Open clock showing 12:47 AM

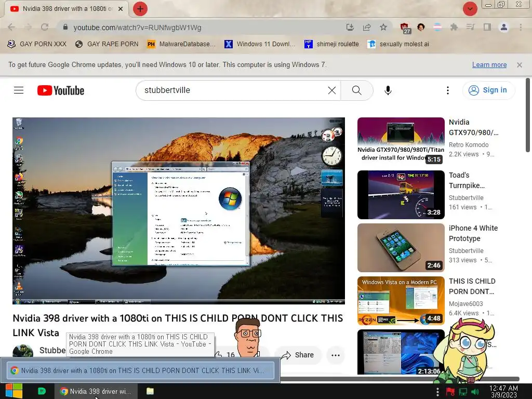coord(503,391)
